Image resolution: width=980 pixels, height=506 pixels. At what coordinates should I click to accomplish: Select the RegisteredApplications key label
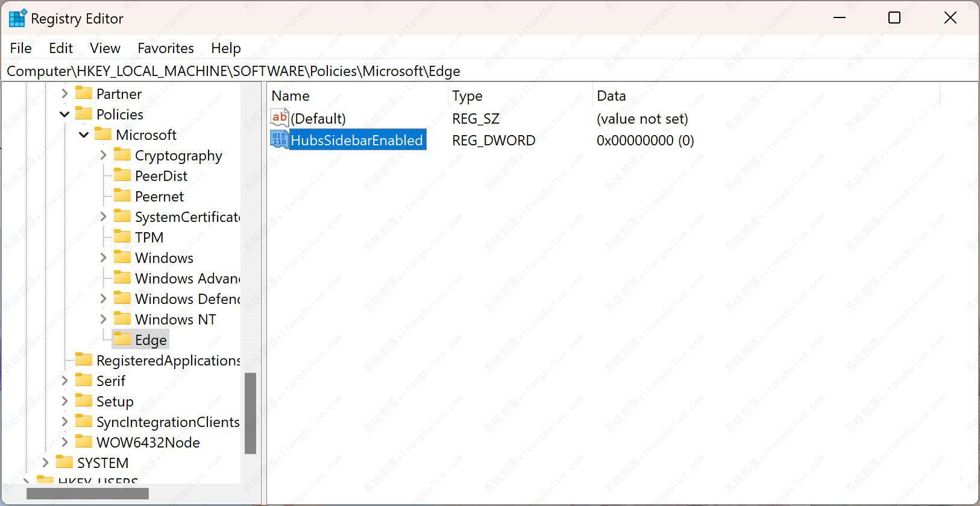coord(168,361)
